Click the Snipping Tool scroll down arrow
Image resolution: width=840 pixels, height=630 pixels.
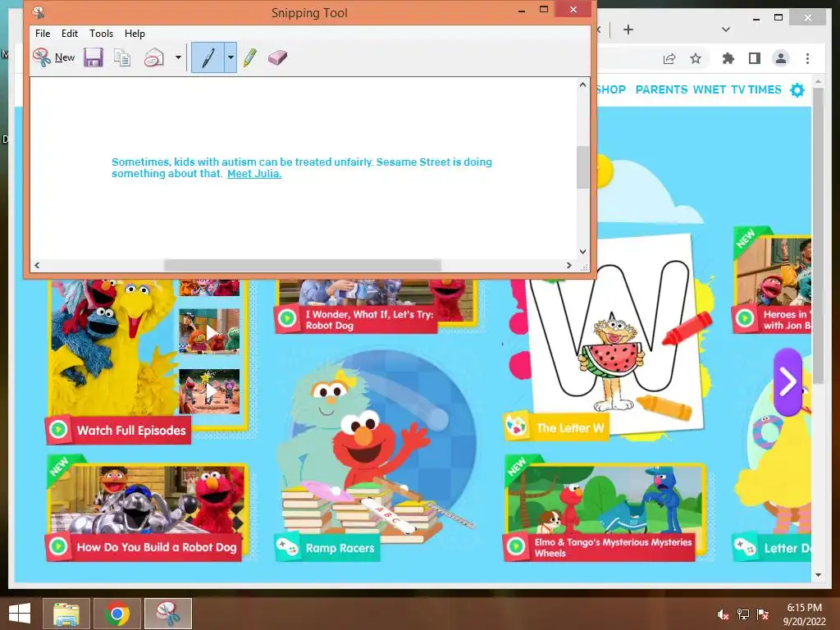pos(583,251)
